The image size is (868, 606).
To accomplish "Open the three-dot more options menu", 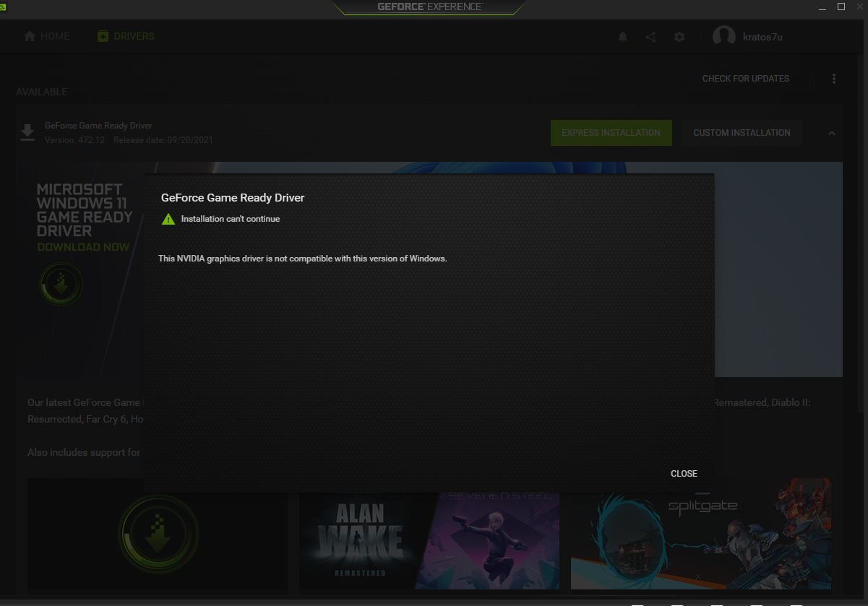I will click(834, 79).
